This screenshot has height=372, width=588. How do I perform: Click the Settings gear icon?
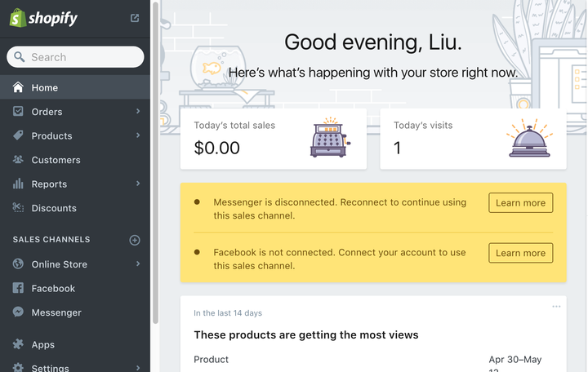pyautogui.click(x=18, y=367)
